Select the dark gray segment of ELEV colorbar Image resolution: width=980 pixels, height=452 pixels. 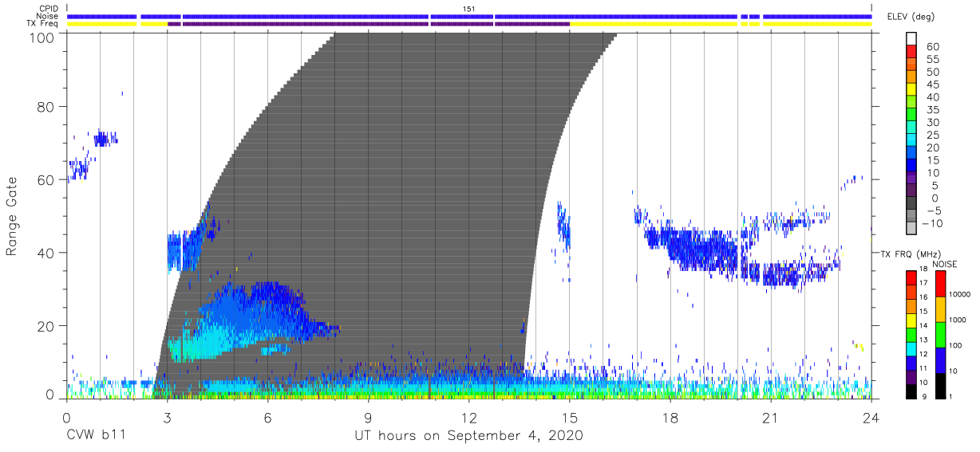pyautogui.click(x=912, y=204)
